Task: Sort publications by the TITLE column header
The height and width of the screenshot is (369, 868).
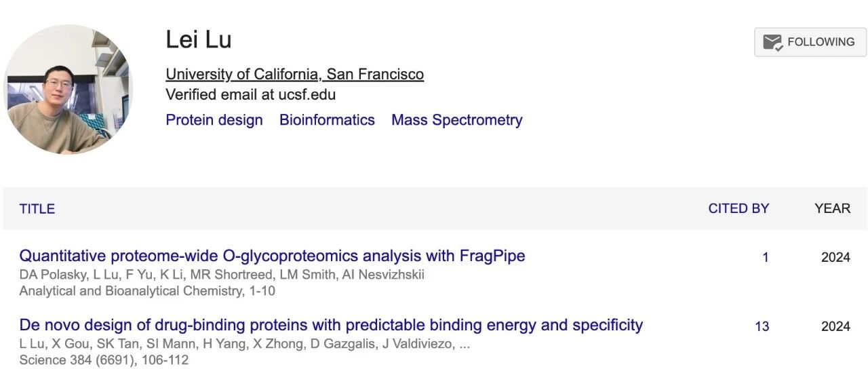Action: pyautogui.click(x=37, y=209)
